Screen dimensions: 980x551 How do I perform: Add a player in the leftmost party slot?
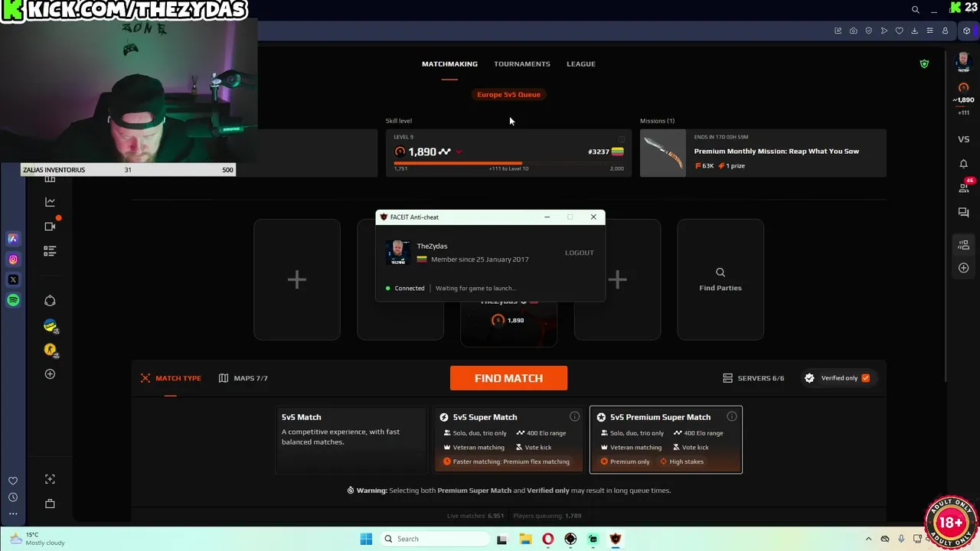(x=297, y=279)
